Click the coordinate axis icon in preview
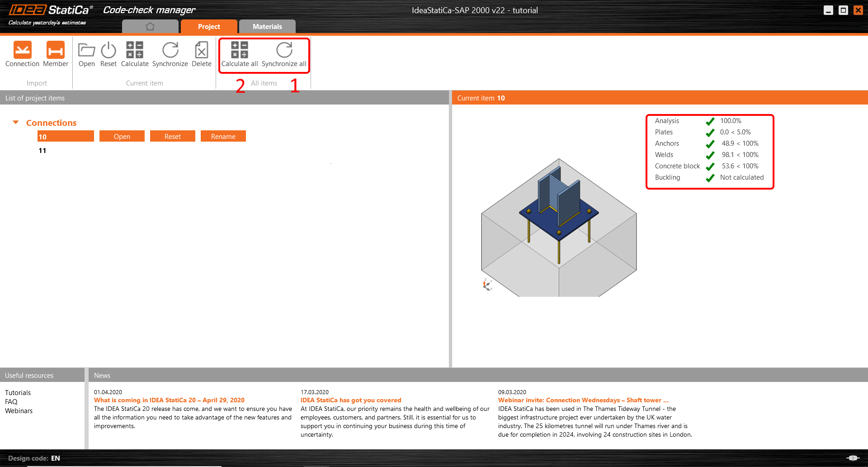868x467 pixels. [487, 285]
